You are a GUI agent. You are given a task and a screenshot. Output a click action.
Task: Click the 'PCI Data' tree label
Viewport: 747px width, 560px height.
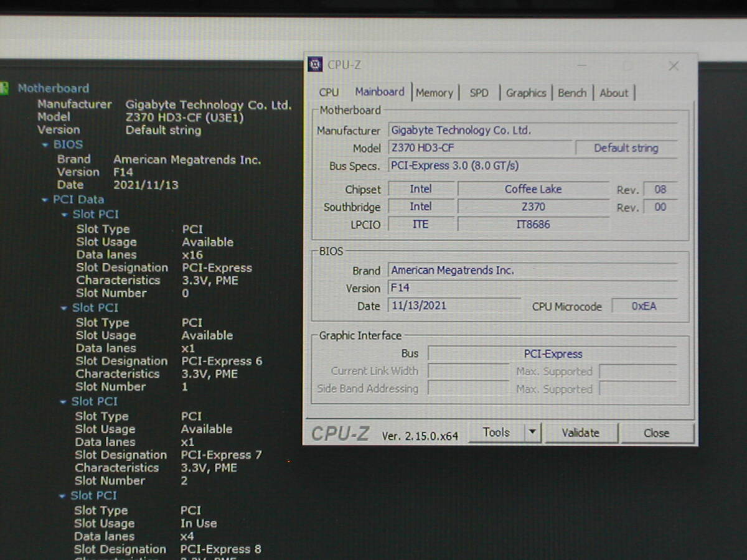pos(78,200)
